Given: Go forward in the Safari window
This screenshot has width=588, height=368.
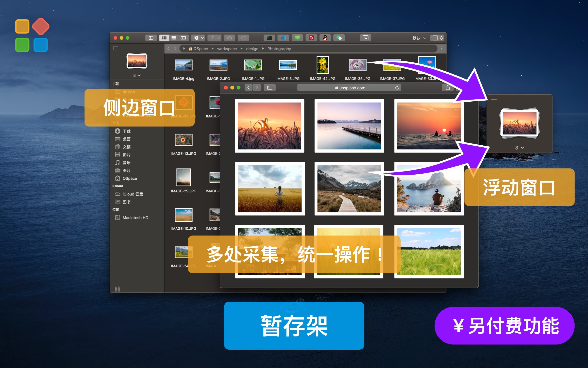Looking at the screenshot, I should [257, 88].
